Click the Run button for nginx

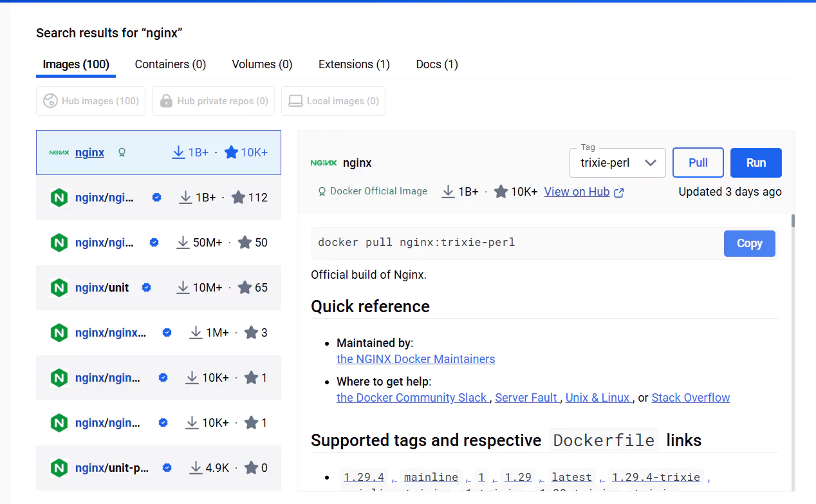tap(756, 162)
